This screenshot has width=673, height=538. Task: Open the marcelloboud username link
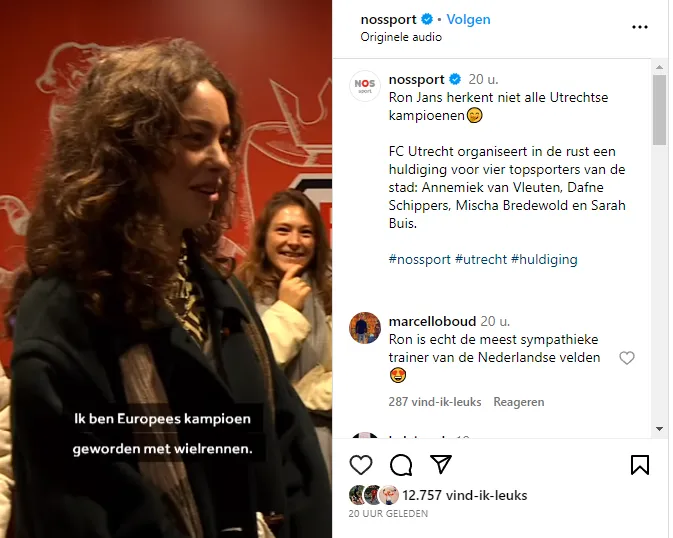click(x=432, y=321)
